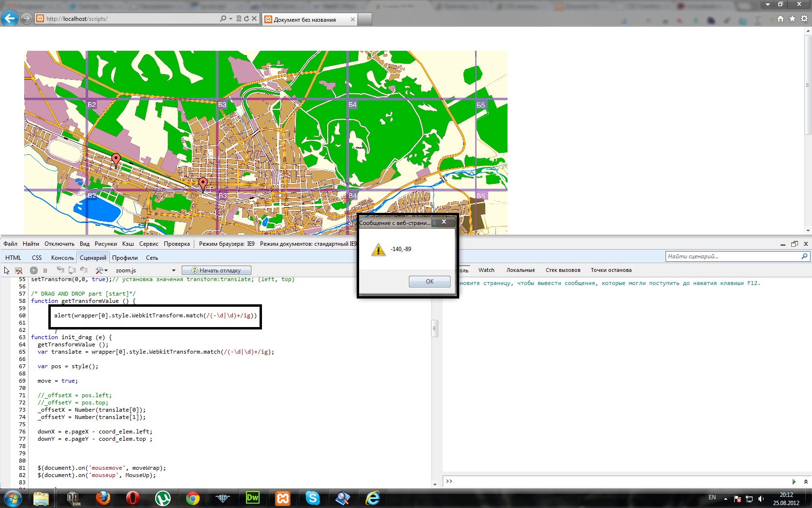
Task: Click the break all pause icon
Action: pos(45,270)
